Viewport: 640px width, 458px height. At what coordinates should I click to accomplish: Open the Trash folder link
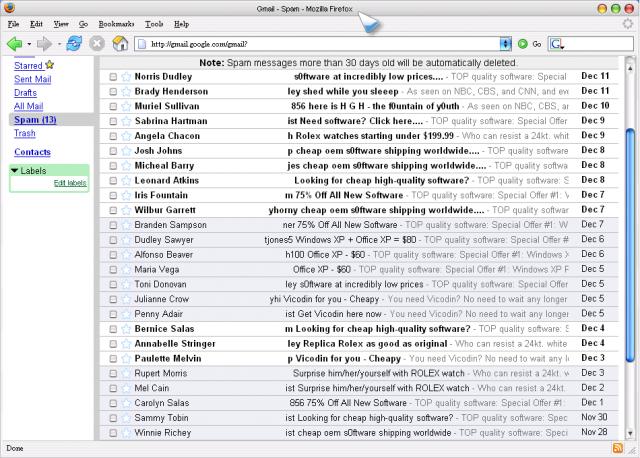click(24, 133)
